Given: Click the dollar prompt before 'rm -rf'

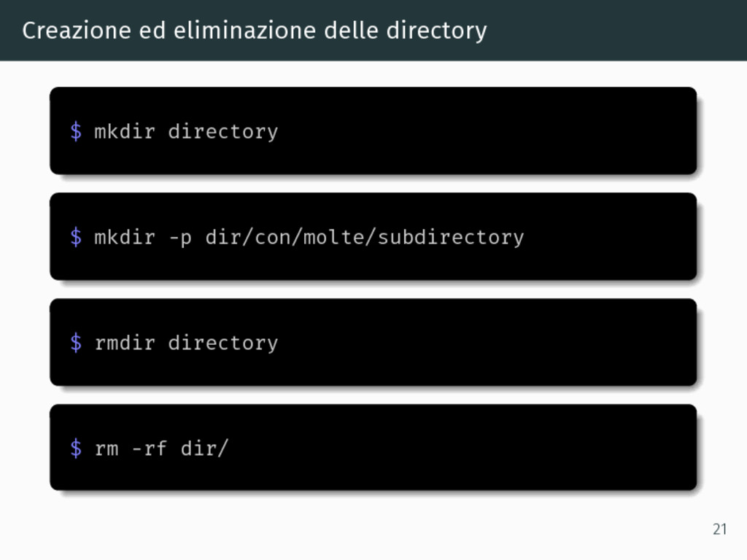Looking at the screenshot, I should [x=76, y=448].
